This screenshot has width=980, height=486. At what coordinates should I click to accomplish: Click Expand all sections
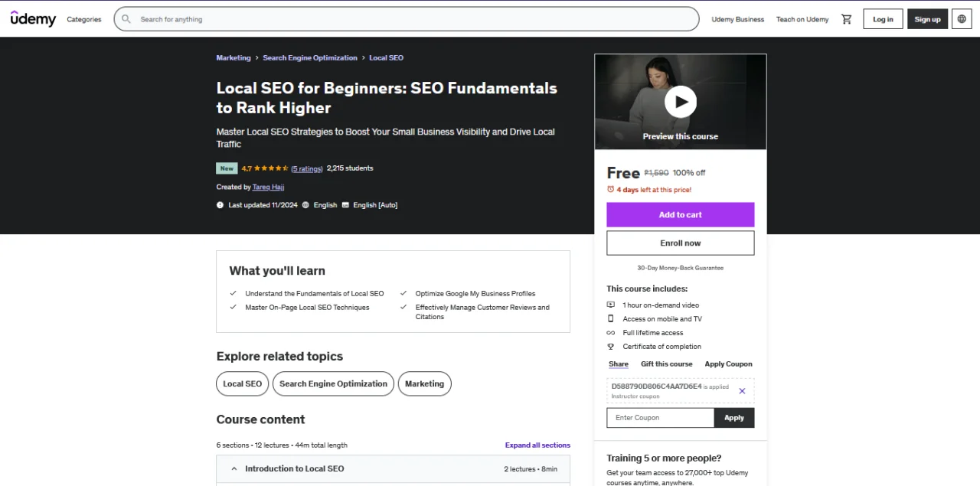(537, 445)
